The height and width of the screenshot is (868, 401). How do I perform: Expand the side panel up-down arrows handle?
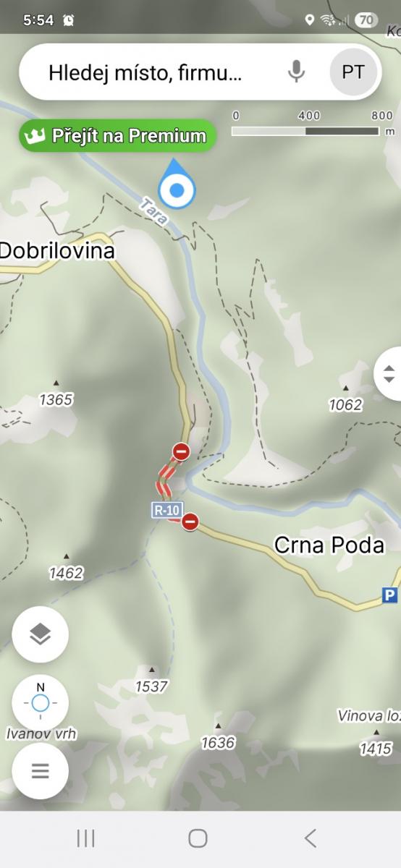[389, 374]
